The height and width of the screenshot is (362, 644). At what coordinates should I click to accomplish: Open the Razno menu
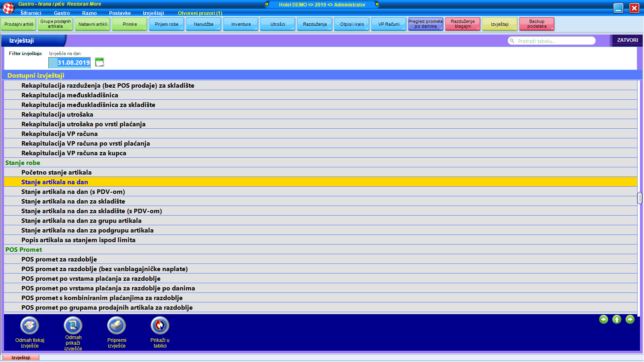tap(89, 13)
